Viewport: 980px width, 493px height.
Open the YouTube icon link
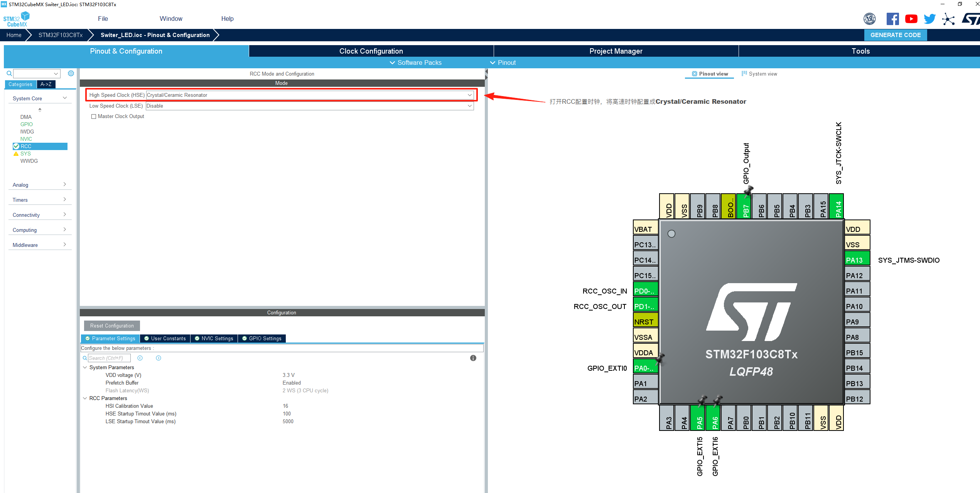click(911, 19)
